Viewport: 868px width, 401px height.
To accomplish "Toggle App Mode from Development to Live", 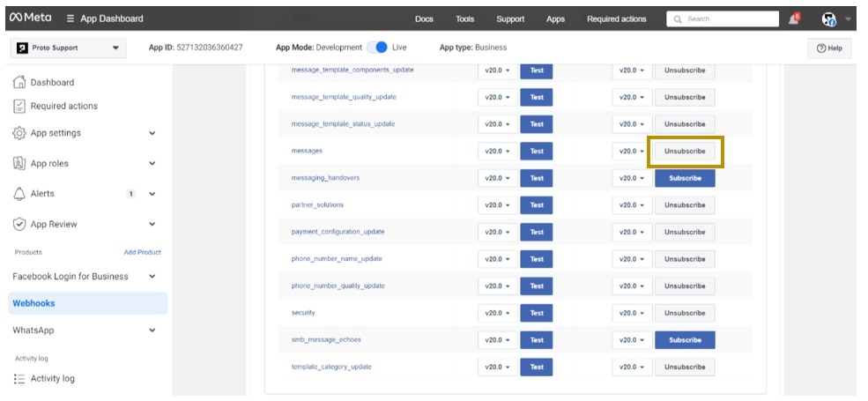I will [376, 48].
